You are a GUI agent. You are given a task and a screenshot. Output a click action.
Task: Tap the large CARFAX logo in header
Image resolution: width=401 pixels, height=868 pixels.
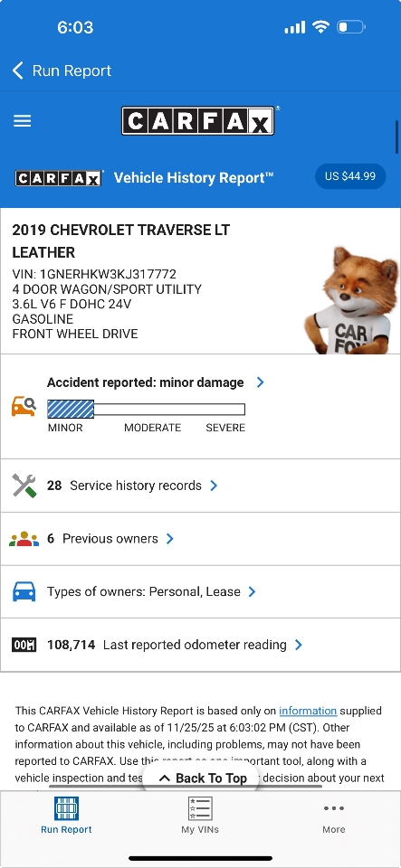coord(198,120)
